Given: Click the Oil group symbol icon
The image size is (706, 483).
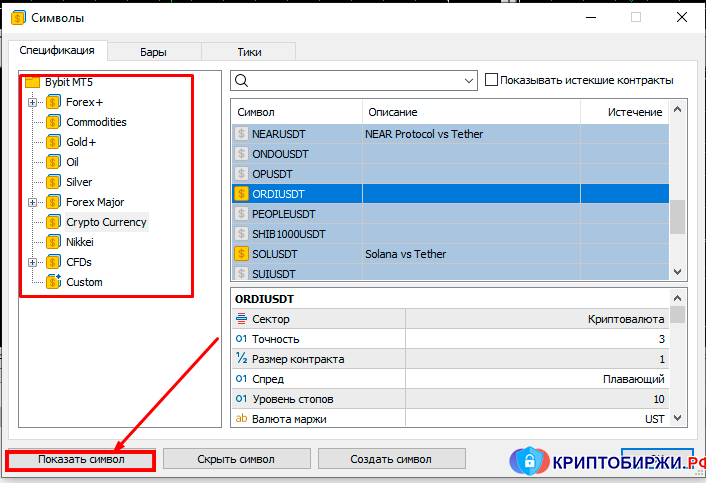Looking at the screenshot, I should coord(53,162).
